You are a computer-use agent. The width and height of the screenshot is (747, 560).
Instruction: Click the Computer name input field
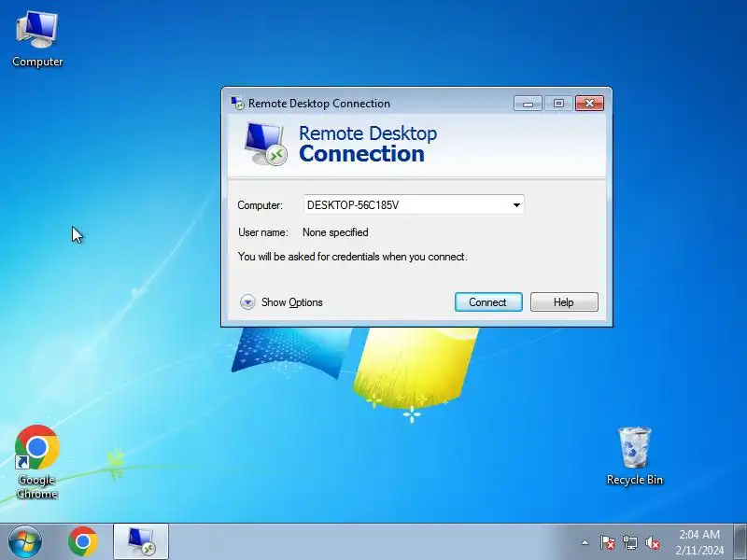(x=414, y=204)
